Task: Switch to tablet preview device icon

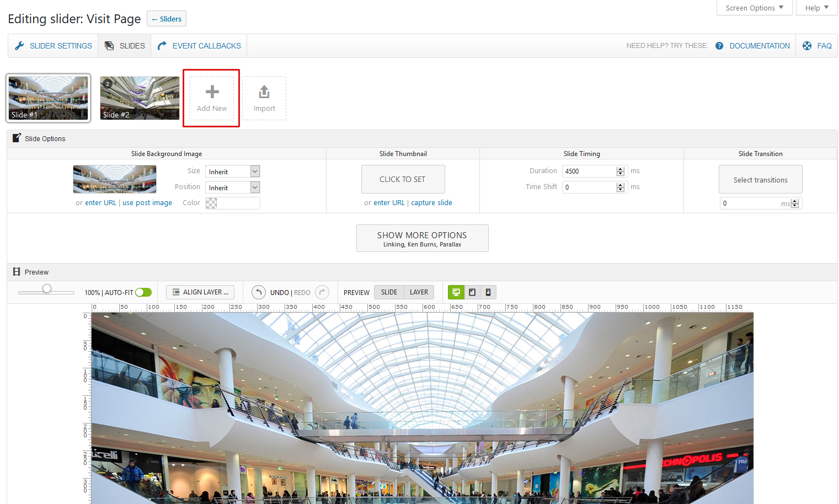Action: click(x=472, y=292)
